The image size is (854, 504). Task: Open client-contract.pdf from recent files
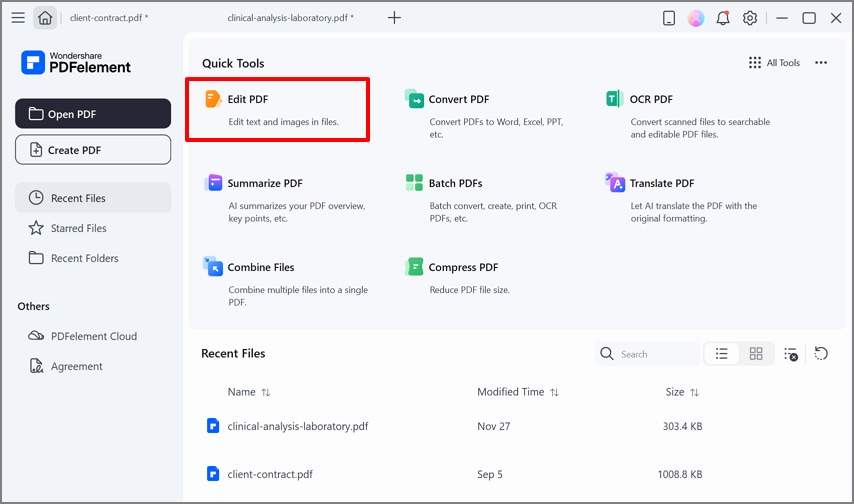[270, 474]
